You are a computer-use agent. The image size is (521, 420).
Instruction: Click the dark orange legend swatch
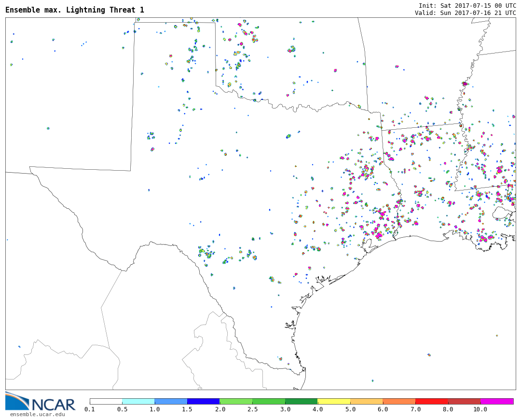point(399,401)
